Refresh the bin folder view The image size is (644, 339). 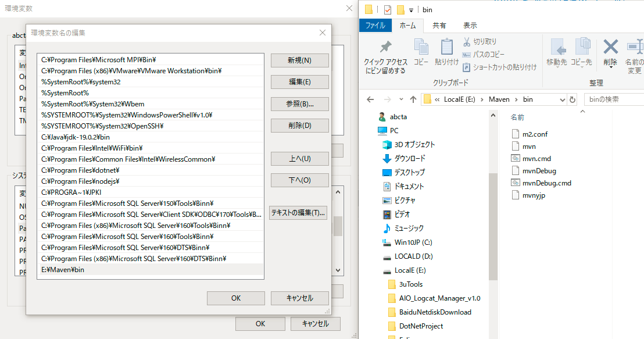[572, 99]
